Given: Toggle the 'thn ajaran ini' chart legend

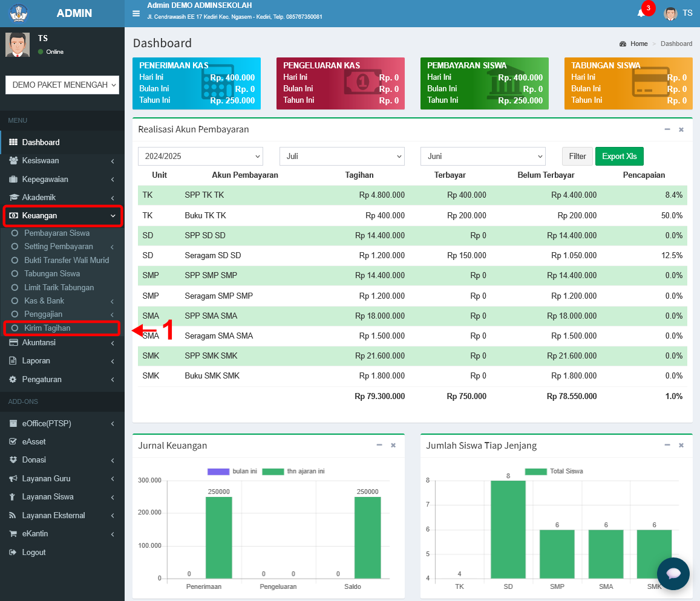Looking at the screenshot, I should coord(293,471).
